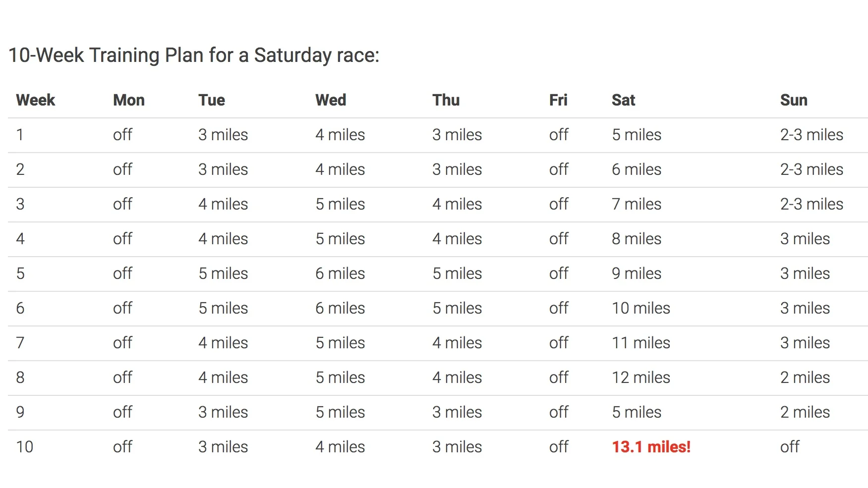868x488 pixels.
Task: Select the 7 miles Saturday cell
Action: [637, 204]
